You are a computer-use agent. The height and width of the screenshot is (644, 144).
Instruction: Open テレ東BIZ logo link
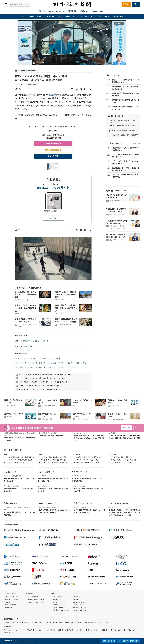click(38, 570)
